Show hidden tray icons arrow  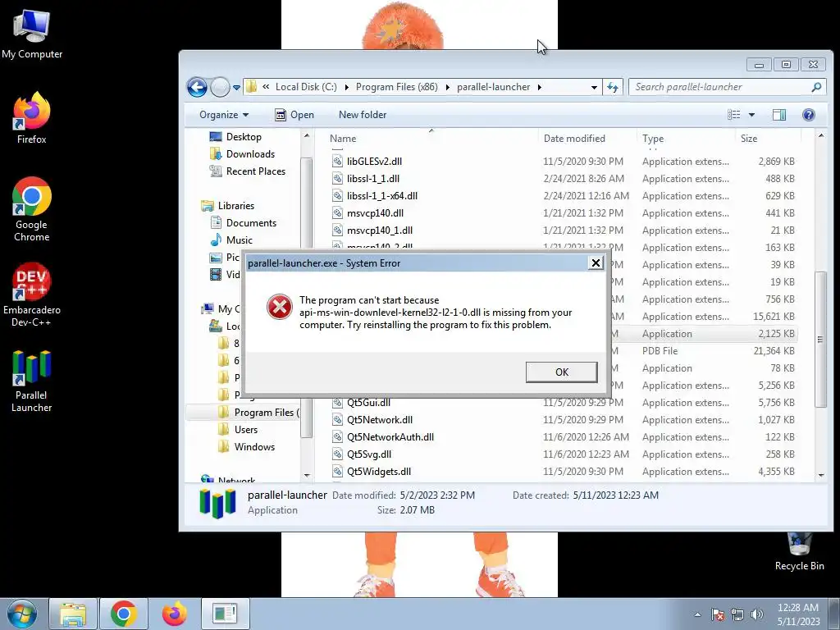tap(697, 614)
